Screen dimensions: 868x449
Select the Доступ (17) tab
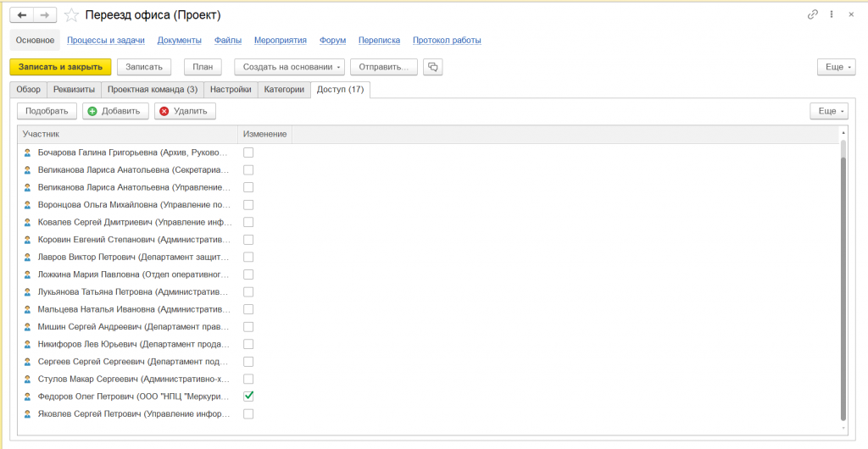(x=341, y=90)
